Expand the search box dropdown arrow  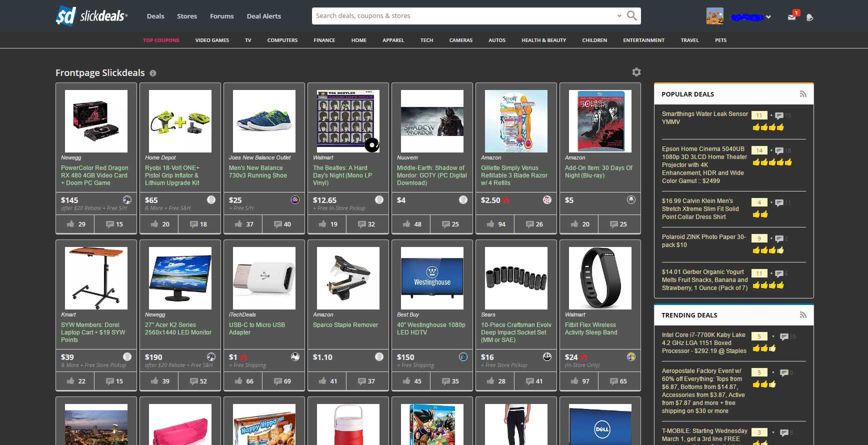click(x=619, y=16)
